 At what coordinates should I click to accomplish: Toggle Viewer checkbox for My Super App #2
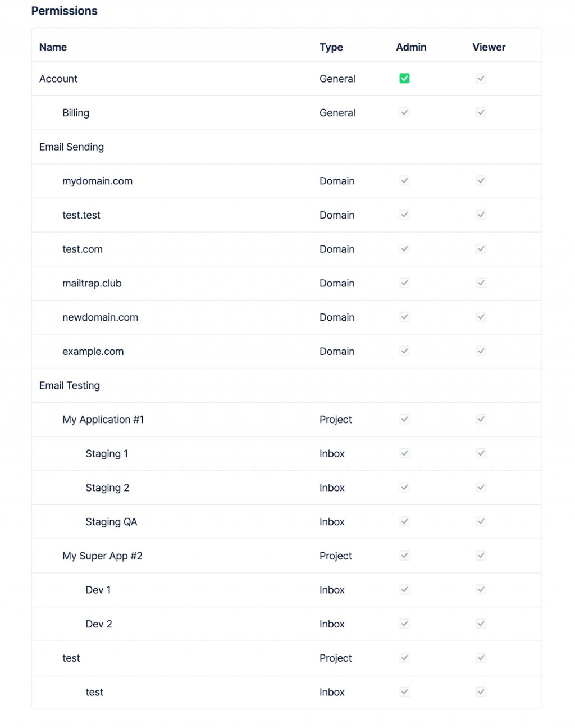(481, 556)
